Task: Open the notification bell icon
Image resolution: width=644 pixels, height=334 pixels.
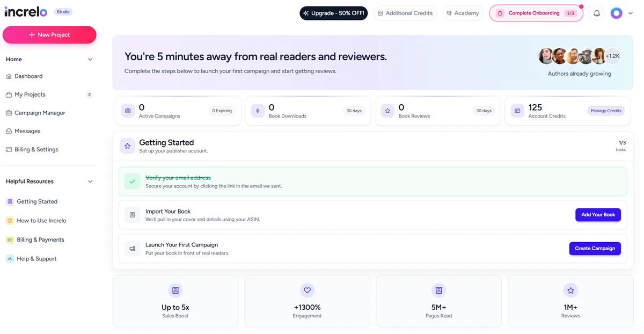Action: (x=596, y=13)
